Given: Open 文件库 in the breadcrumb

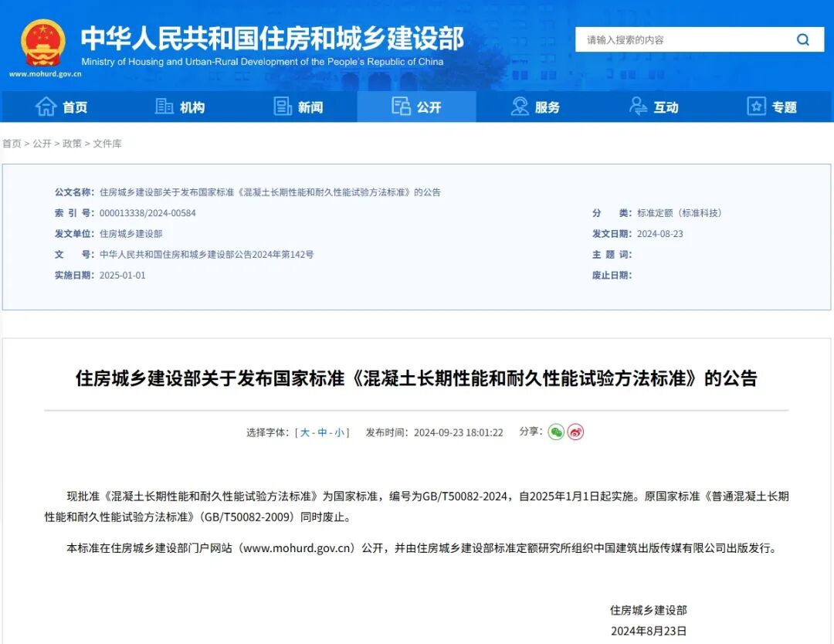Looking at the screenshot, I should pyautogui.click(x=107, y=144).
